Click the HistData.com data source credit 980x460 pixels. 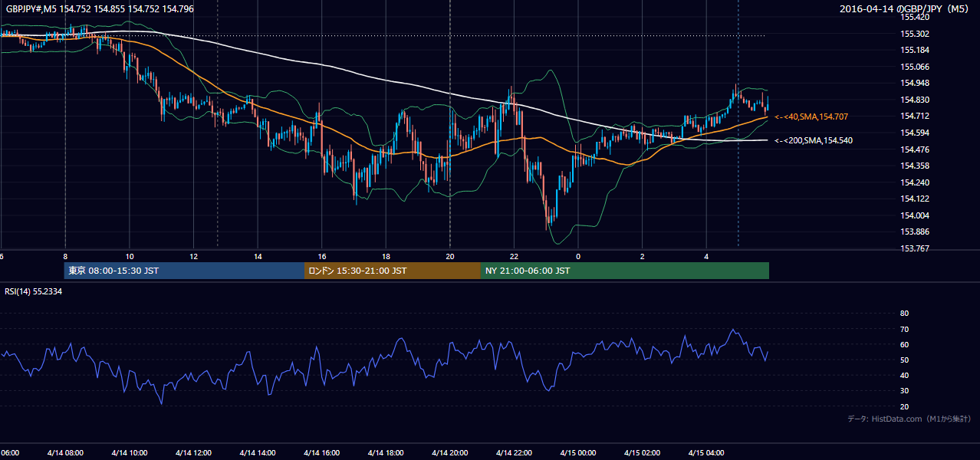pyautogui.click(x=909, y=419)
